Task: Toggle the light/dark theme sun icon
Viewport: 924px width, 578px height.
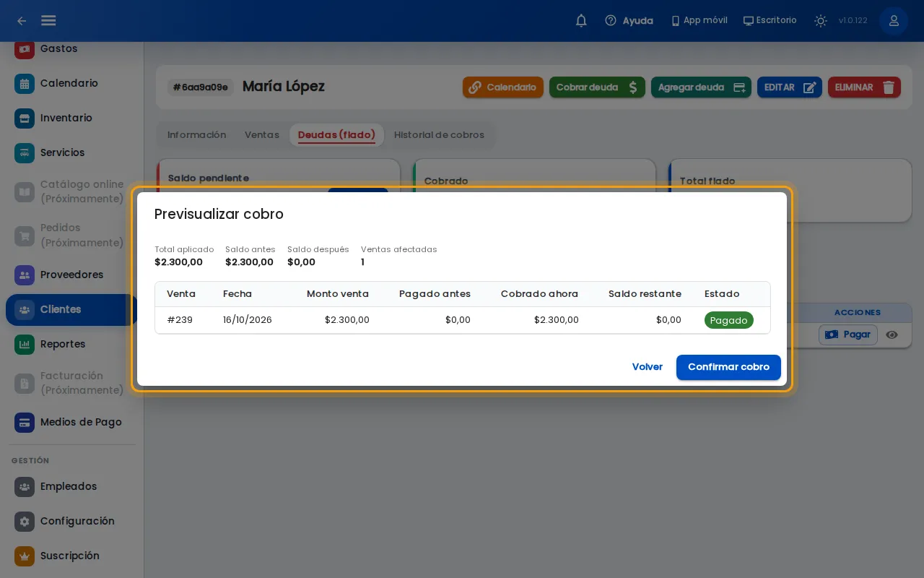Action: tap(820, 21)
